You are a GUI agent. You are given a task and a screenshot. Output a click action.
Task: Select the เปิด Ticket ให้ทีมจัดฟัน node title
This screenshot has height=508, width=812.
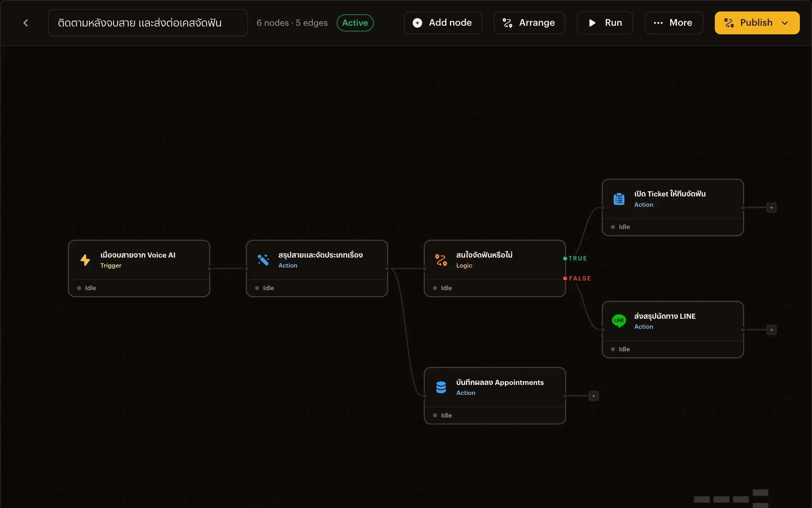pos(670,194)
